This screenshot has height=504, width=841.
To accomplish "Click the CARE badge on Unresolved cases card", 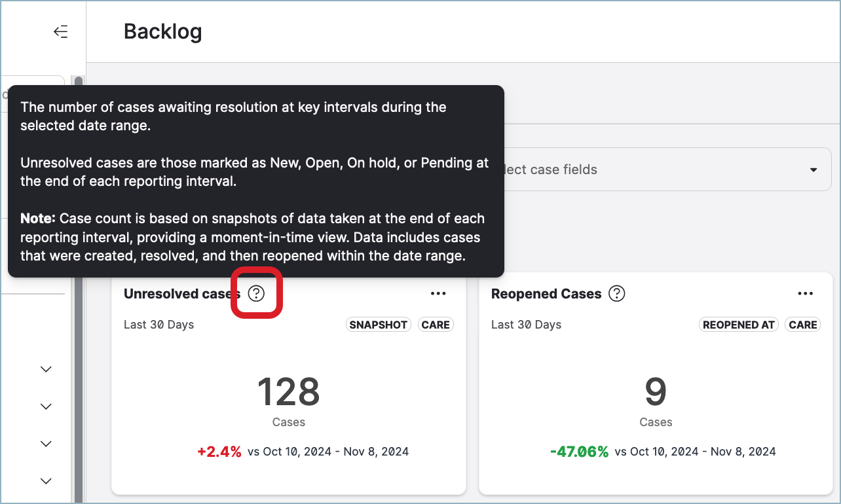I will (436, 324).
